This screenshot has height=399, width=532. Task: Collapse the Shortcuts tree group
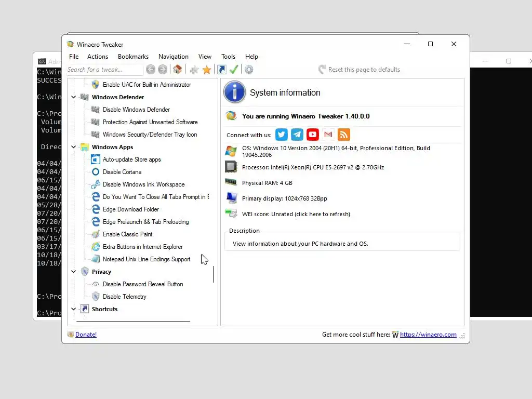coord(73,309)
